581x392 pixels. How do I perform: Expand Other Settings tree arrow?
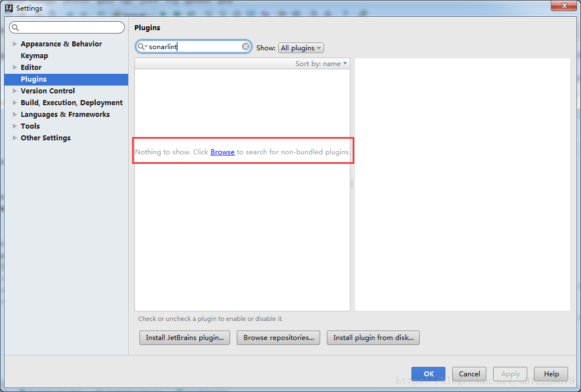15,138
